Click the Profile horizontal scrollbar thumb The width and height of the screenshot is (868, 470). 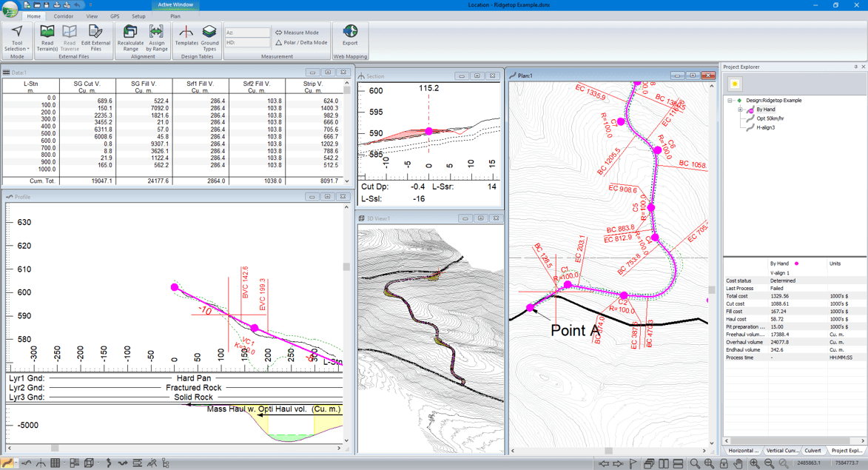pos(55,448)
